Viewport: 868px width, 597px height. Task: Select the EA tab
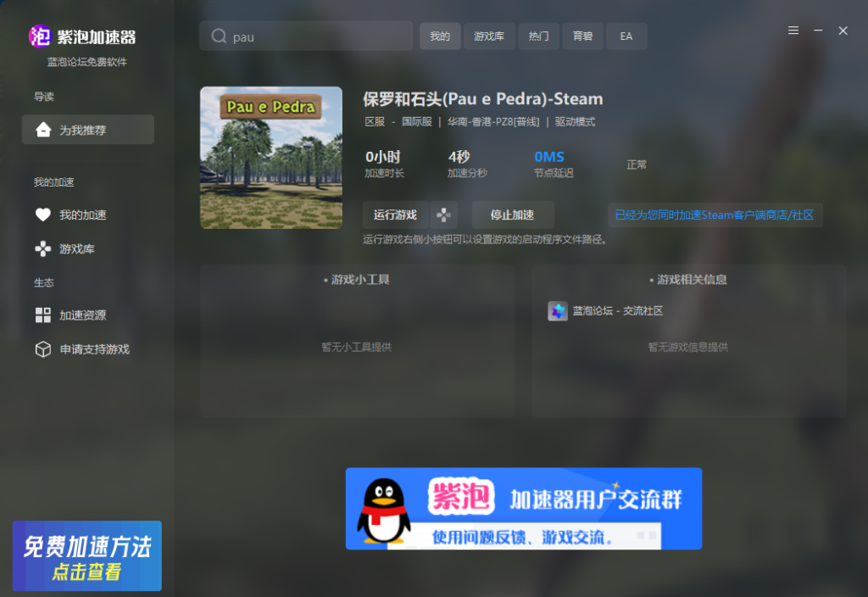point(626,36)
